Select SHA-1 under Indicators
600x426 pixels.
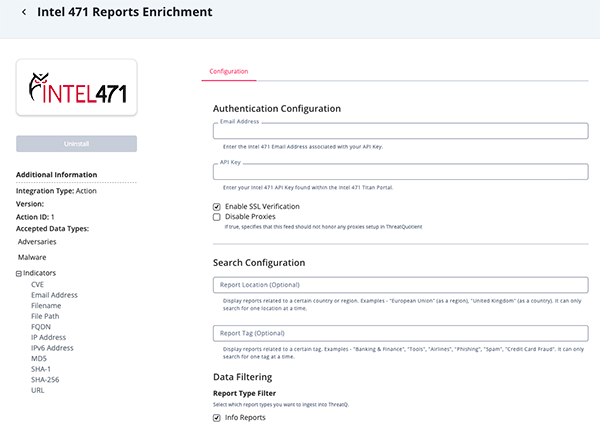point(41,369)
